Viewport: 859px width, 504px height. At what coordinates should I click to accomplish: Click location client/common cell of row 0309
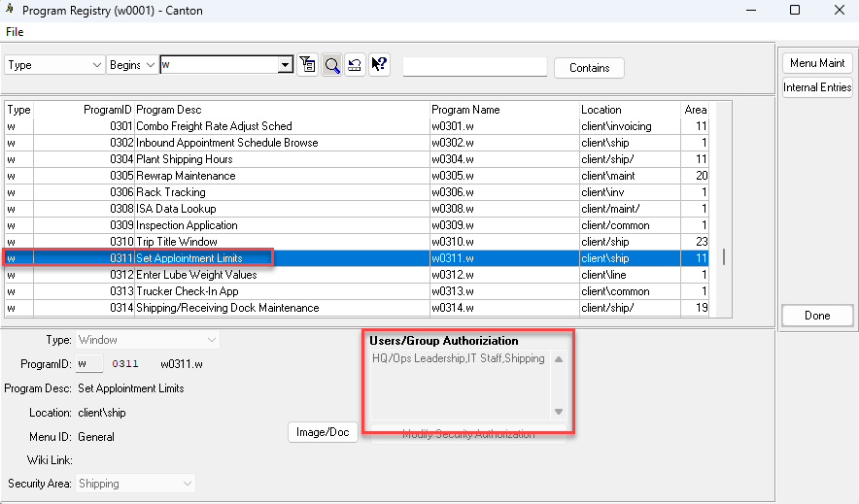(x=630, y=225)
